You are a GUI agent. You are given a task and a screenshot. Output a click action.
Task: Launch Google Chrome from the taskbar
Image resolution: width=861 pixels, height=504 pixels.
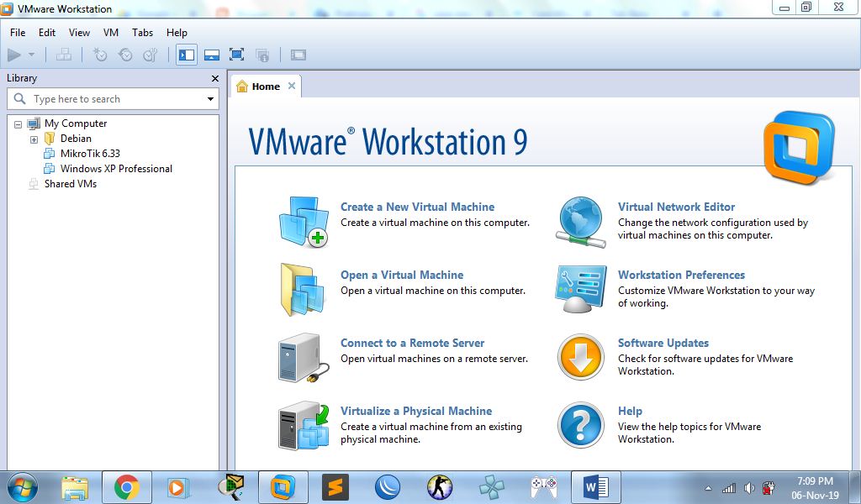click(x=126, y=486)
